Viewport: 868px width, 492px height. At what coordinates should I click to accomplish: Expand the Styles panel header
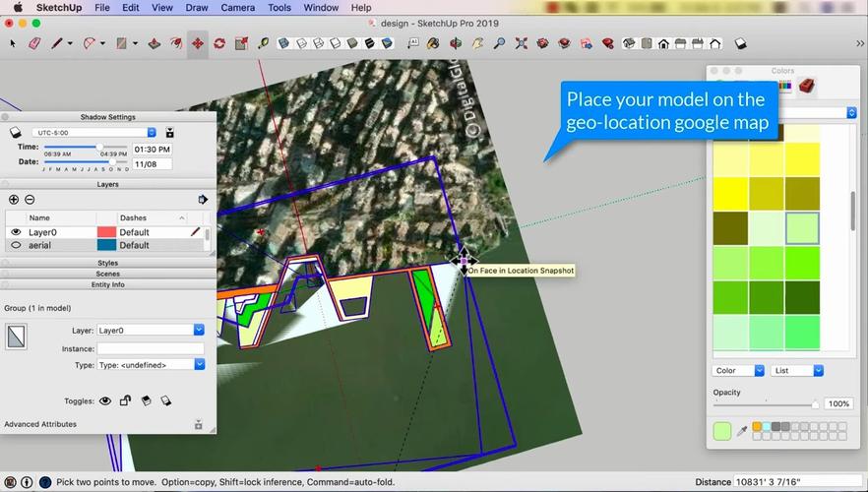(x=108, y=263)
